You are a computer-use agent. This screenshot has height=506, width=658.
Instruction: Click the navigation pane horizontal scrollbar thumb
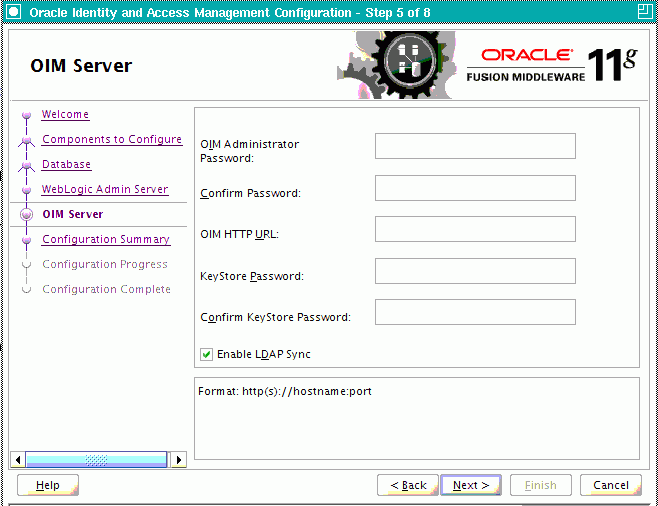pos(96,459)
